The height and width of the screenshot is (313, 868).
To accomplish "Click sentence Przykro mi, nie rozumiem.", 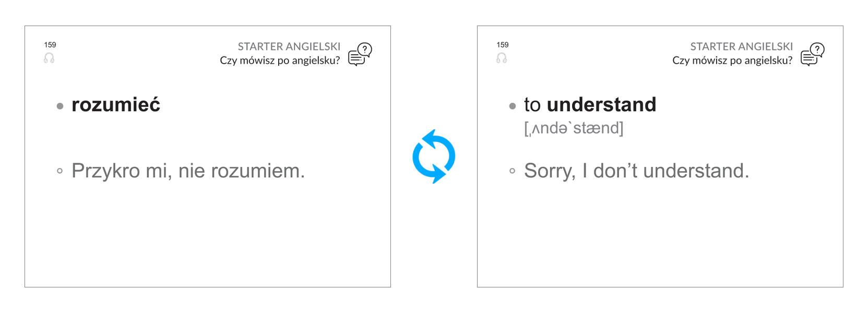I will coord(188,171).
